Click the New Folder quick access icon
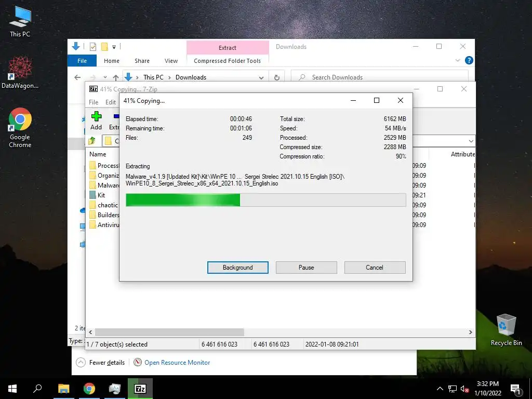 tap(104, 46)
